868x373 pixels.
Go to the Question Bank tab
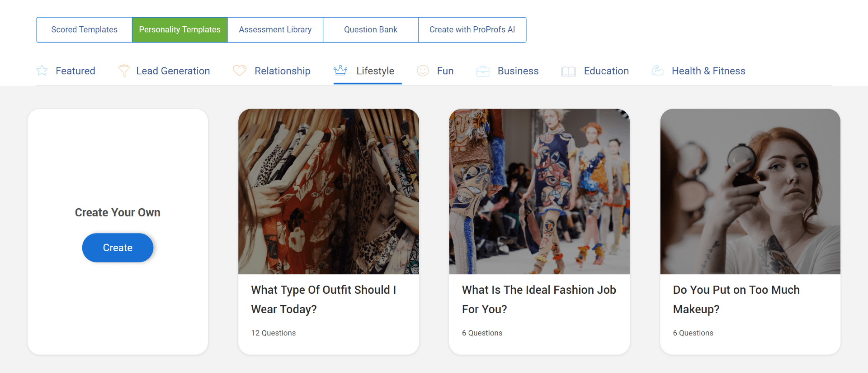point(370,30)
